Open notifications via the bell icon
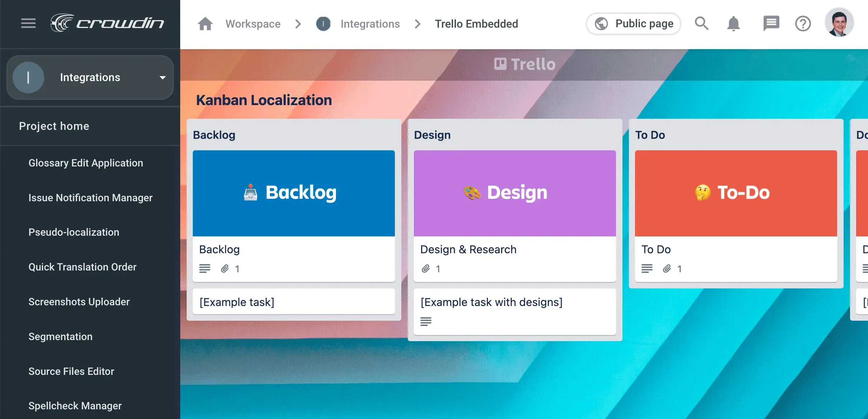Viewport: 868px width, 419px height. (733, 24)
